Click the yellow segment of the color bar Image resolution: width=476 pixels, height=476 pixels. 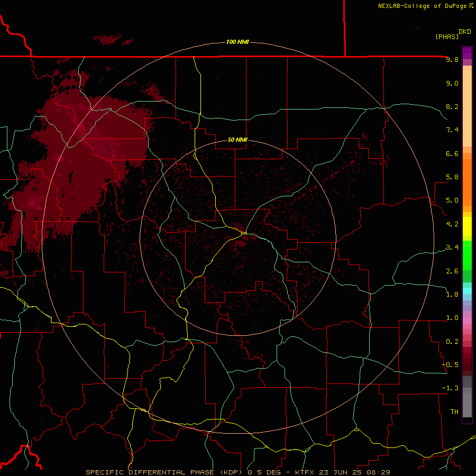[467, 226]
